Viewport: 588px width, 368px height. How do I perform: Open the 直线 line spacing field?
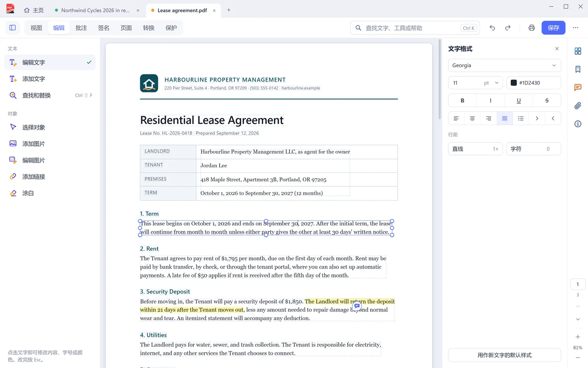tap(475, 149)
